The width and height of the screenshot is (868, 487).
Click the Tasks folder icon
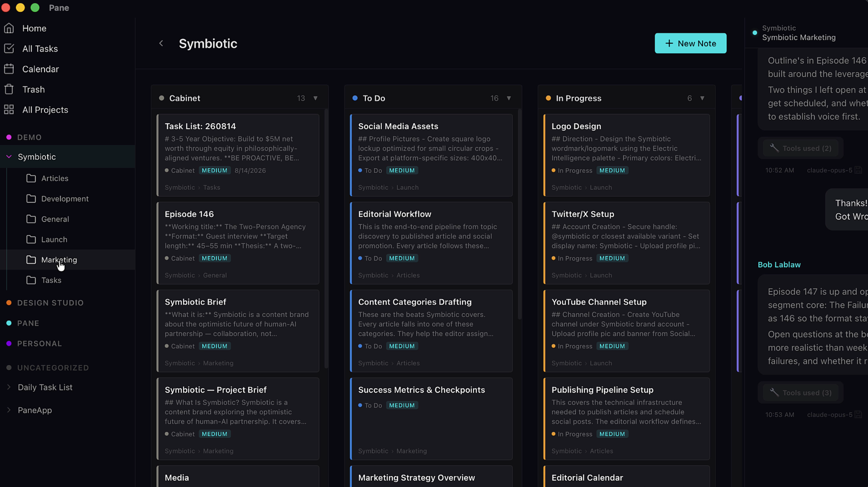(31, 280)
